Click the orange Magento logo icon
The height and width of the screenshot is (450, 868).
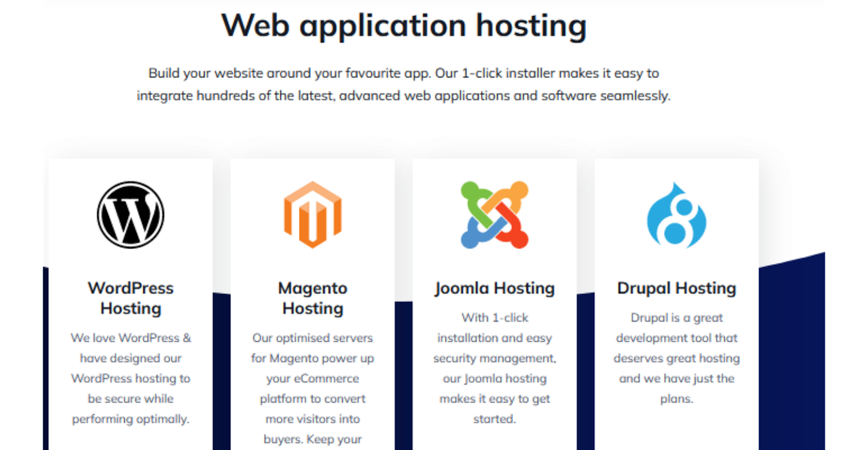point(313,215)
